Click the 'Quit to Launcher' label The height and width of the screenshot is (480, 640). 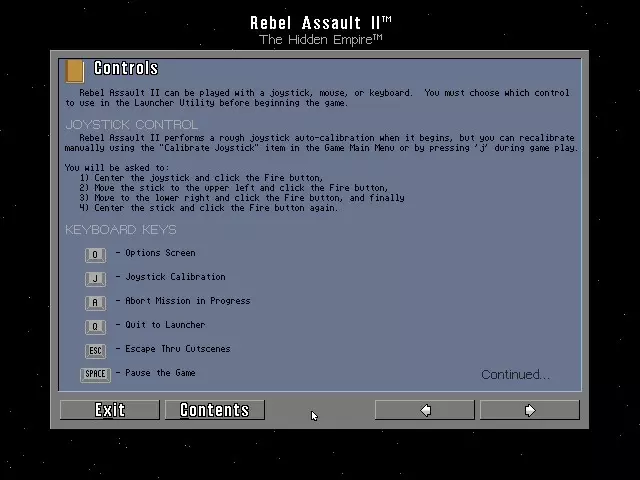[165, 325]
